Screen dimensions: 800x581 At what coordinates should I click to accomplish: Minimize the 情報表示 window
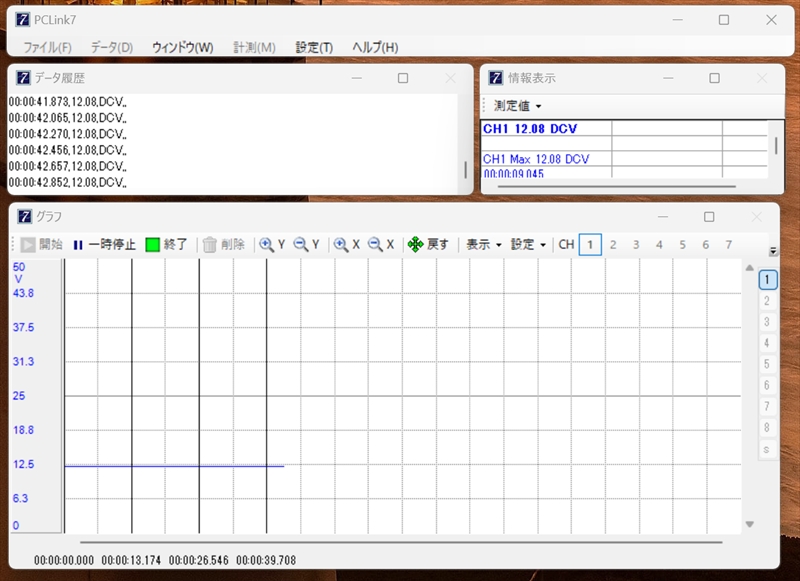668,78
